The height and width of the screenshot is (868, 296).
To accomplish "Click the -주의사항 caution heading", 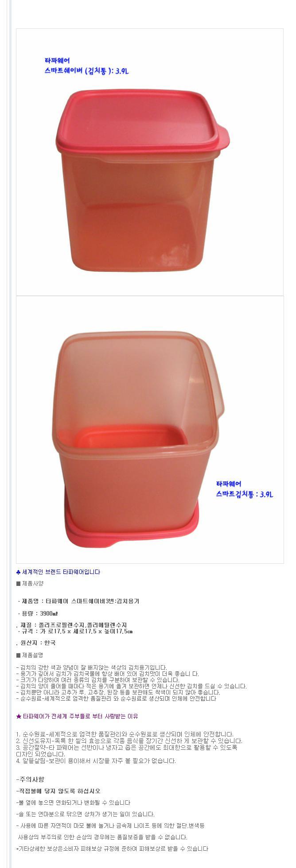I will click(x=30, y=779).
